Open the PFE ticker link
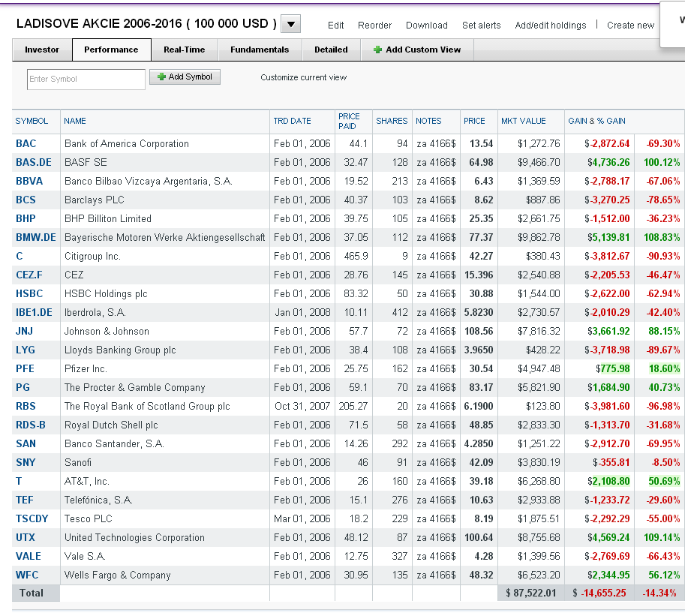This screenshot has height=616, width=685. [x=25, y=369]
